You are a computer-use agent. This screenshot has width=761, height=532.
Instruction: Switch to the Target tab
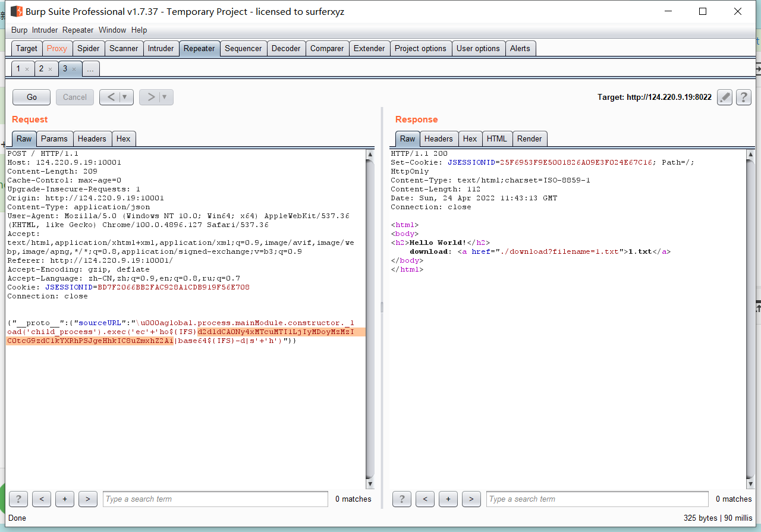point(27,48)
